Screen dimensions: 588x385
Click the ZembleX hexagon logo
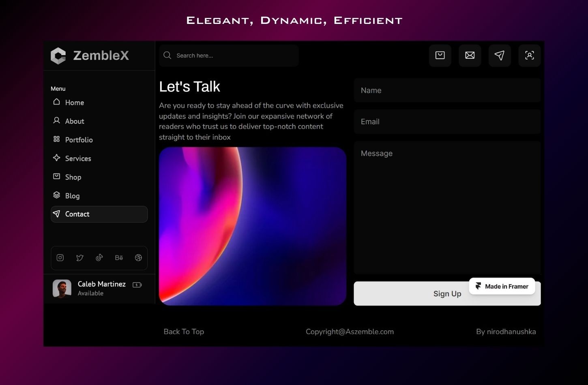pyautogui.click(x=58, y=56)
